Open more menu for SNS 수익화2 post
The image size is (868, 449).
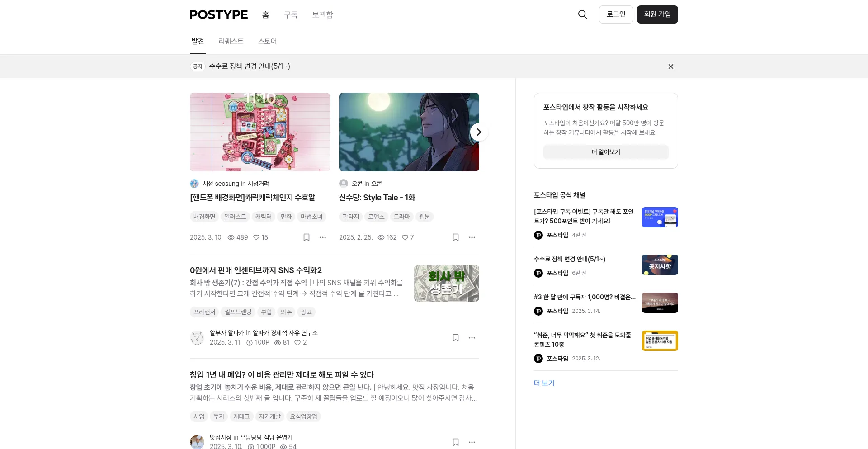pos(472,338)
